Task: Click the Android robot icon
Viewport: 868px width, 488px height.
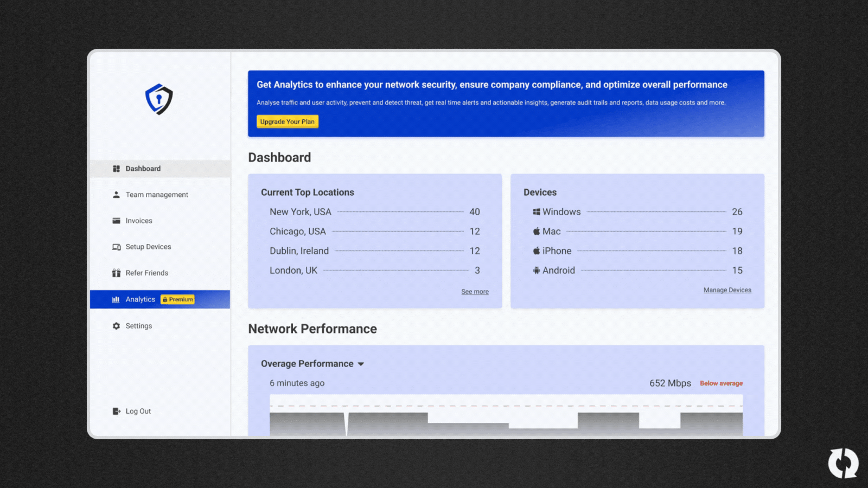Action: coord(536,270)
